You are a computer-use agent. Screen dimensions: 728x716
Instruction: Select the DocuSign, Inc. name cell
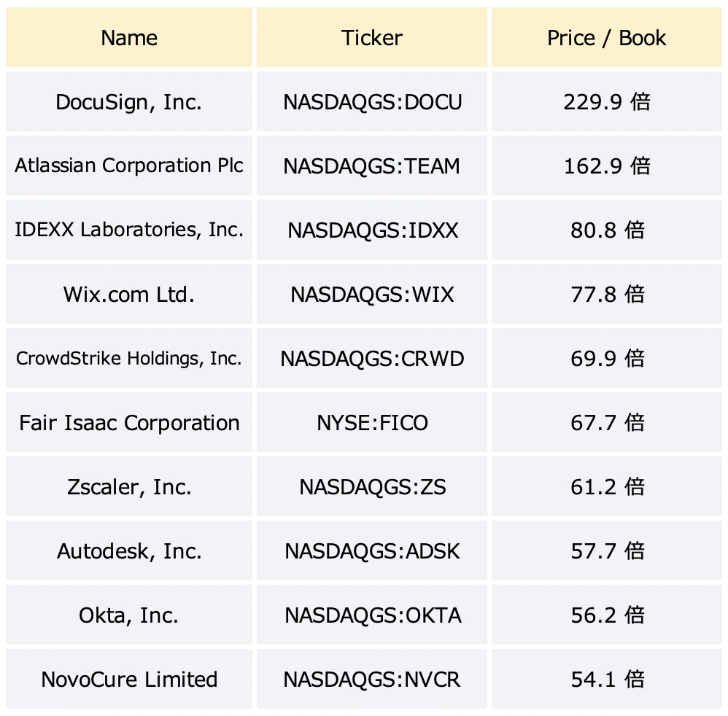[x=129, y=102]
